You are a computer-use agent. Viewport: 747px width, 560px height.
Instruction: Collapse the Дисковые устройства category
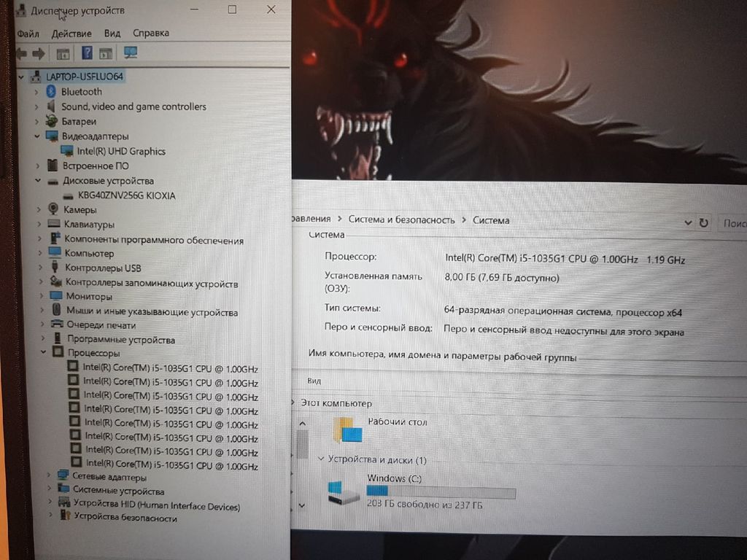click(38, 181)
